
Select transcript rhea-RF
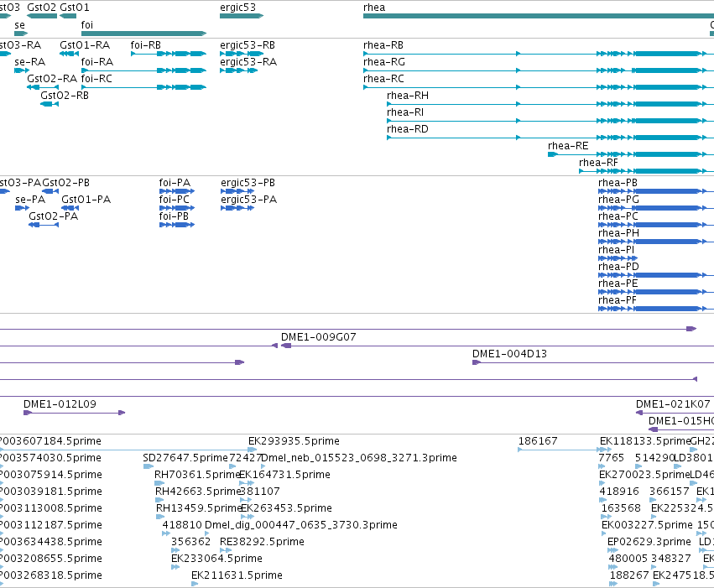point(647,171)
